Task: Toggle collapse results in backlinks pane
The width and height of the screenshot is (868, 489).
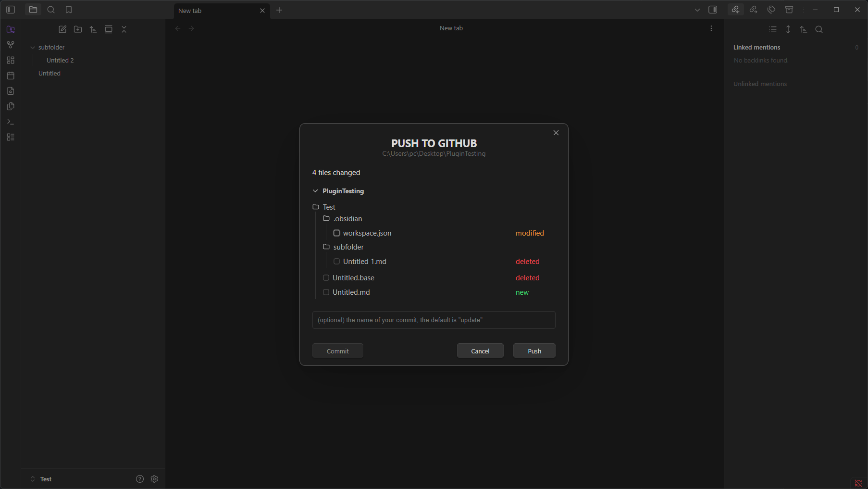Action: [x=773, y=29]
